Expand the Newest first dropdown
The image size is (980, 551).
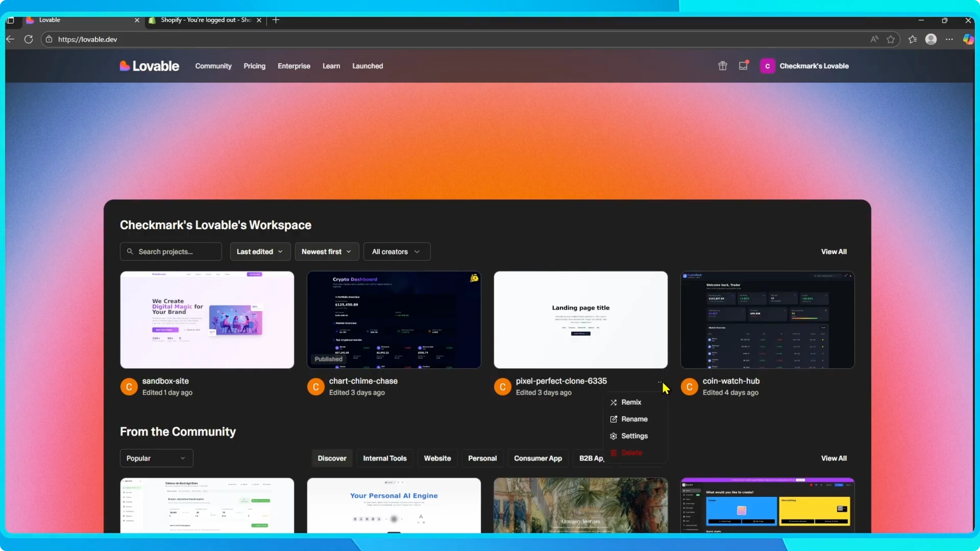point(327,252)
